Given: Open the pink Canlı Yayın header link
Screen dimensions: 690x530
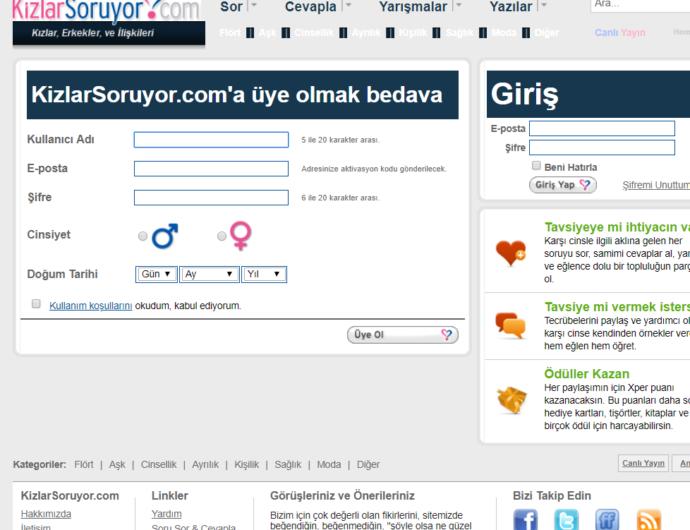Looking at the screenshot, I should [620, 33].
